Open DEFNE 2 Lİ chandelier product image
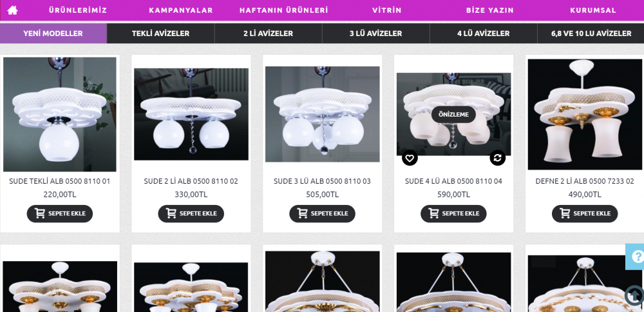The image size is (644, 312). coord(585,114)
